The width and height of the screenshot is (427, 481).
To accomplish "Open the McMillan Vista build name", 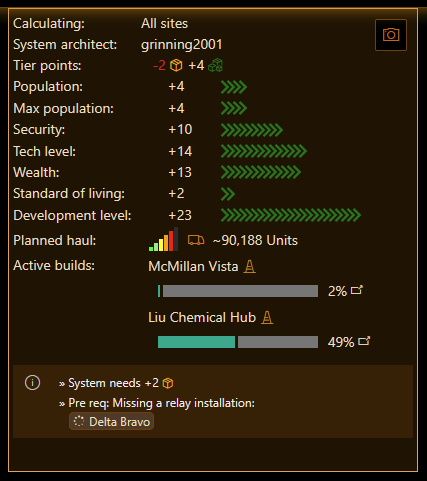I will pos(193,267).
